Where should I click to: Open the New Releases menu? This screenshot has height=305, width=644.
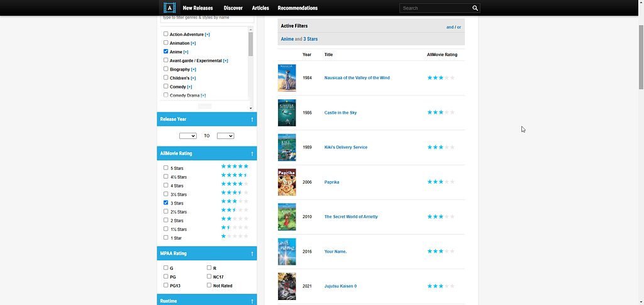[197, 8]
